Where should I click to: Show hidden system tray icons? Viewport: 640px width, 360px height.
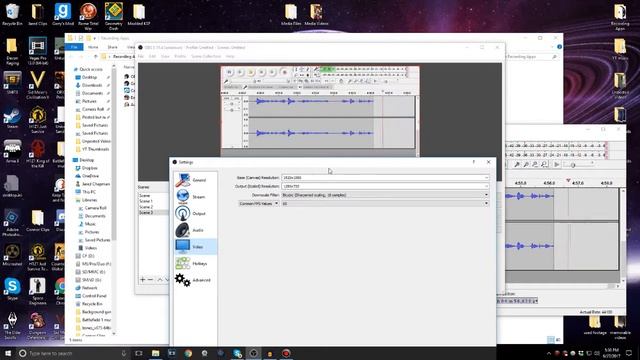(549, 353)
